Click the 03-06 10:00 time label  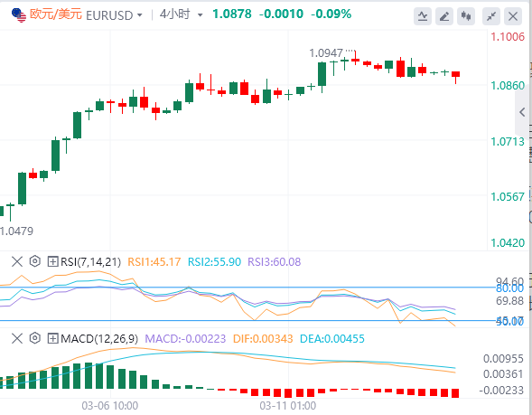tap(110, 406)
